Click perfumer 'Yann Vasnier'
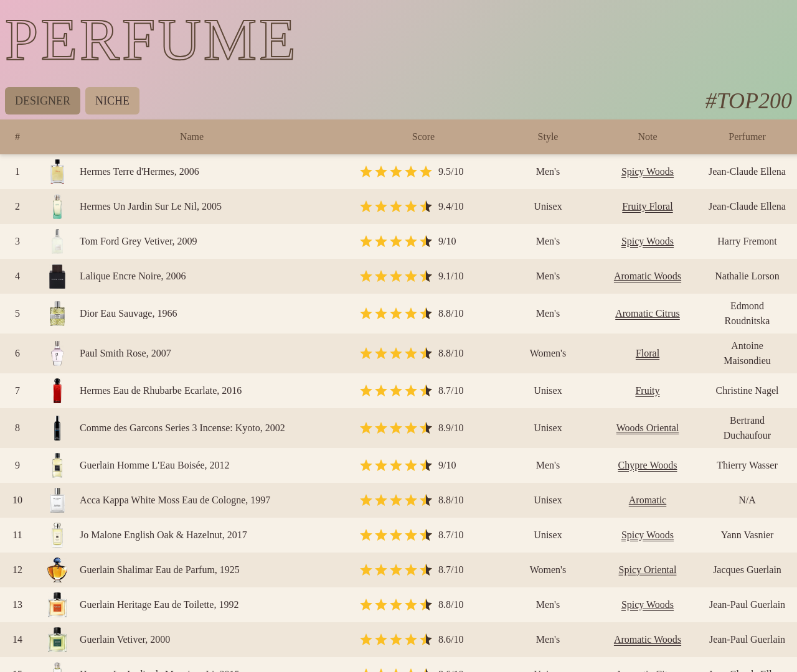The width and height of the screenshot is (797, 672). point(747,535)
